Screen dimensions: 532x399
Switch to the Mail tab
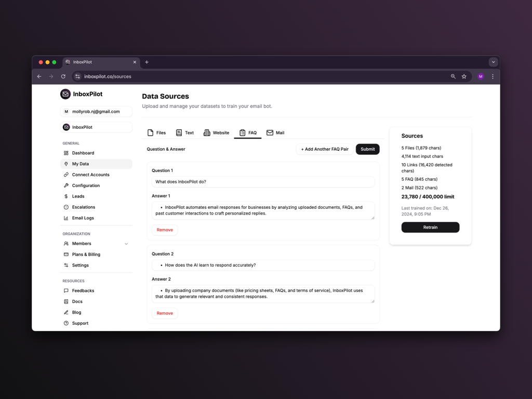click(275, 132)
